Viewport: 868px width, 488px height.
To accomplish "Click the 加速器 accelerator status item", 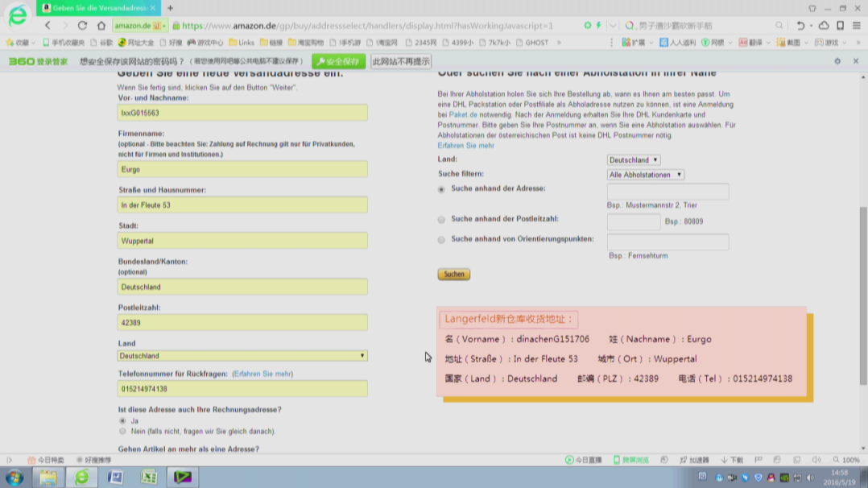I will (x=694, y=460).
